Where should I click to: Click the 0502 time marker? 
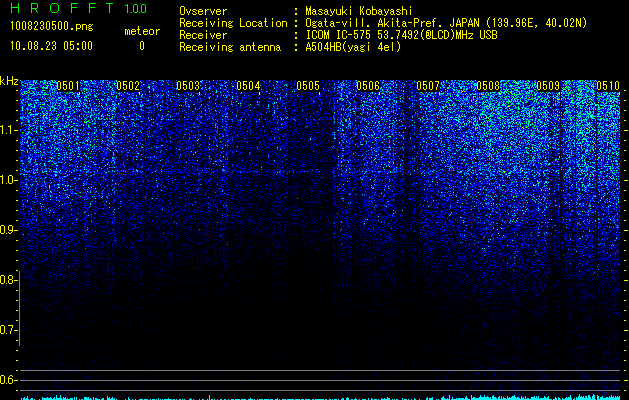[x=128, y=86]
